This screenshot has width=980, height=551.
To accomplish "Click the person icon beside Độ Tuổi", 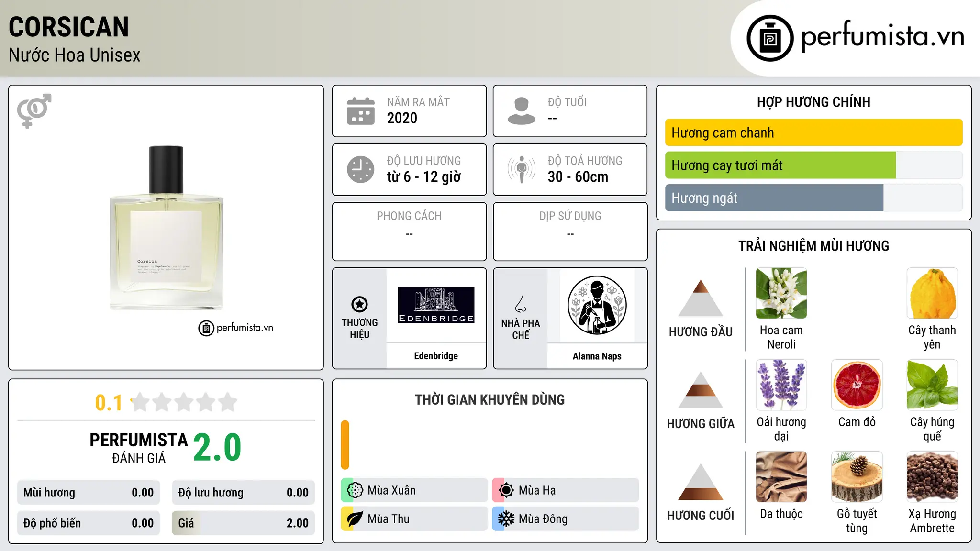I will pos(521,111).
